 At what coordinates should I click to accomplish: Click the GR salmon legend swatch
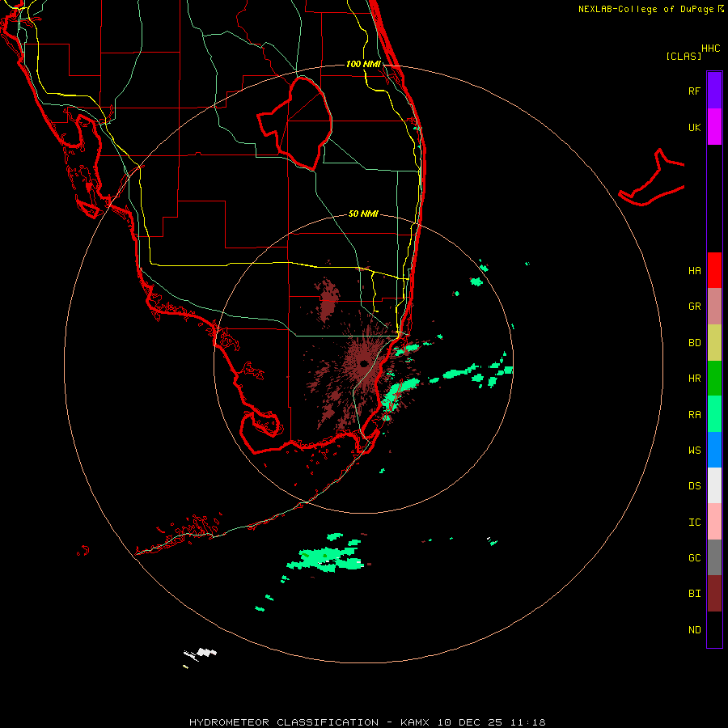pyautogui.click(x=714, y=307)
